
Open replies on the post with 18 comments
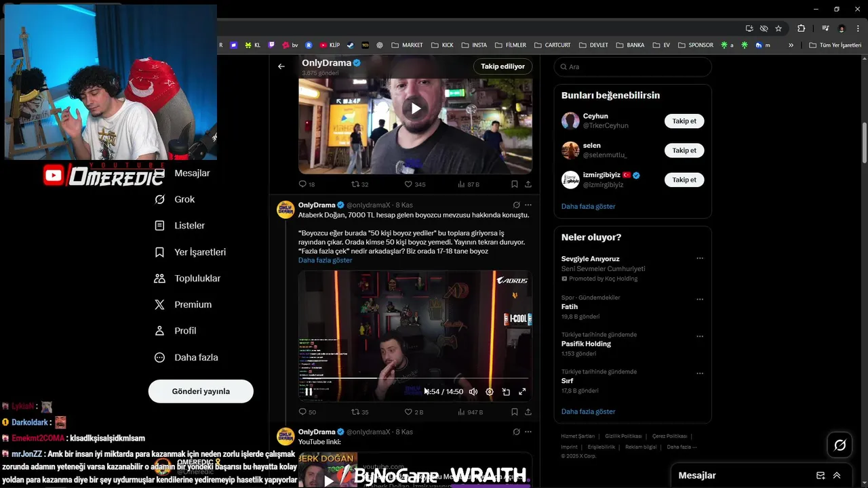pos(307,184)
